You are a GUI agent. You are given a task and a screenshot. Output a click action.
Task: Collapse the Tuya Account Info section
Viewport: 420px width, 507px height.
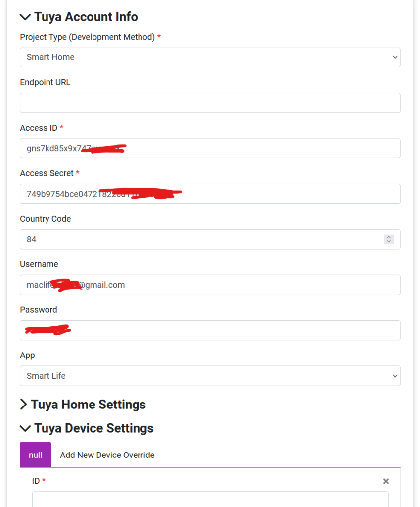[x=25, y=17]
